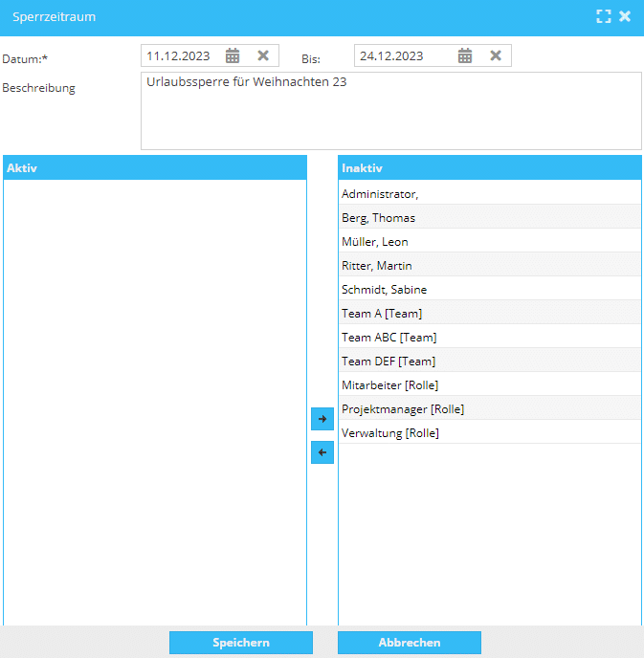This screenshot has width=644, height=658.
Task: Maximize the Sperrzeitraum dialog
Action: [603, 16]
